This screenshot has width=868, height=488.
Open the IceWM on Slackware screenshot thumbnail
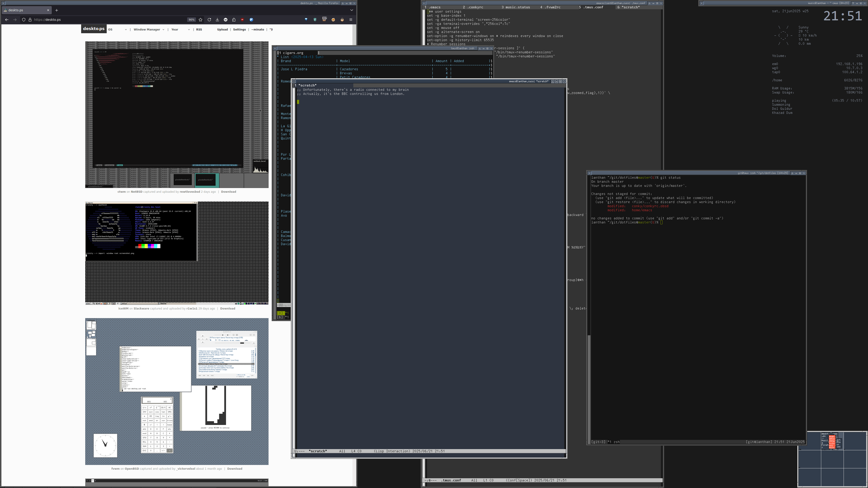pyautogui.click(x=177, y=253)
